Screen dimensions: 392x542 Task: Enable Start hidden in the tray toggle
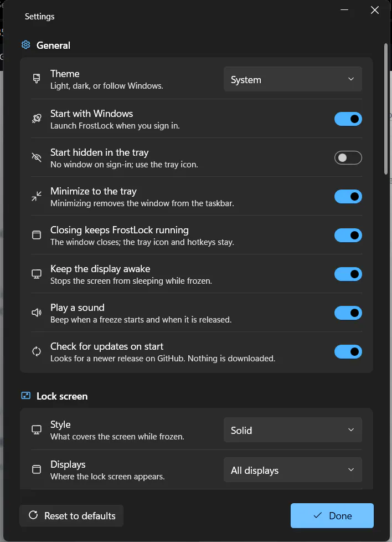[348, 157]
